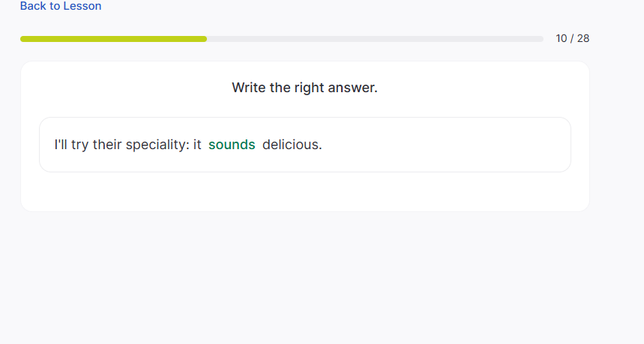
Task: Click the word "delicious." in the sentence
Action: 292,145
